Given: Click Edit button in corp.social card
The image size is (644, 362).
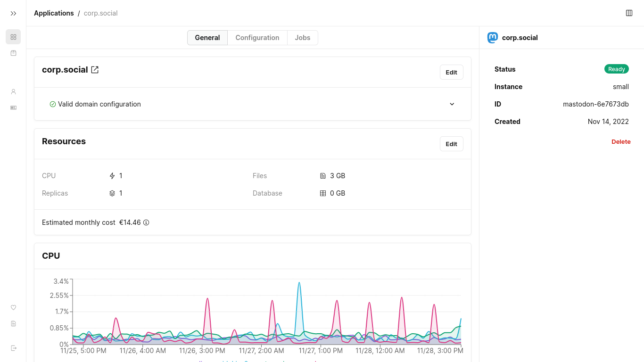Looking at the screenshot, I should tap(452, 72).
